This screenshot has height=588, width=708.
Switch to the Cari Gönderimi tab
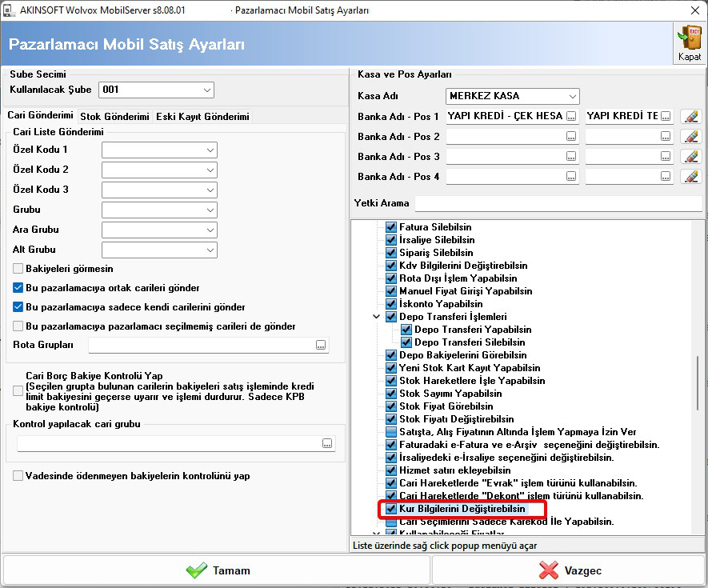click(x=40, y=115)
